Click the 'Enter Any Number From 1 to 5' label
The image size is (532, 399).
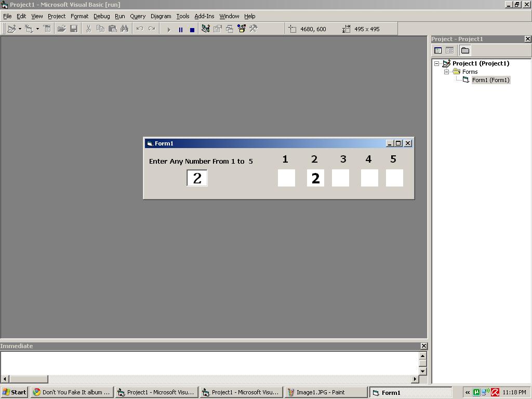201,161
